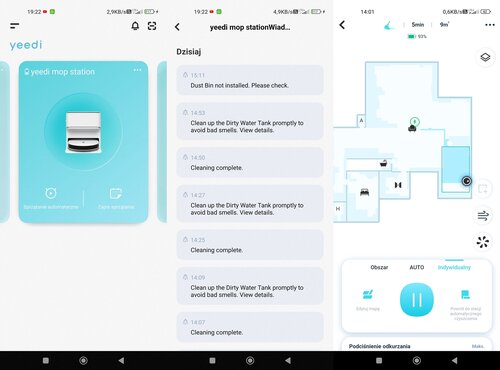Open the hamburger menu in yeedi home
Viewport: 500px width, 370px height.
14,26
